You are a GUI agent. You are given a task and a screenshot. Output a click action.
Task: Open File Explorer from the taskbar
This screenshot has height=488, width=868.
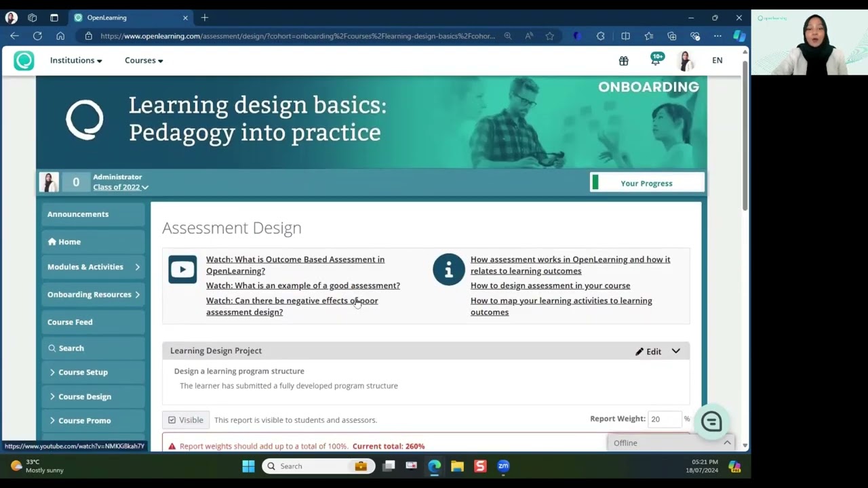click(457, 466)
